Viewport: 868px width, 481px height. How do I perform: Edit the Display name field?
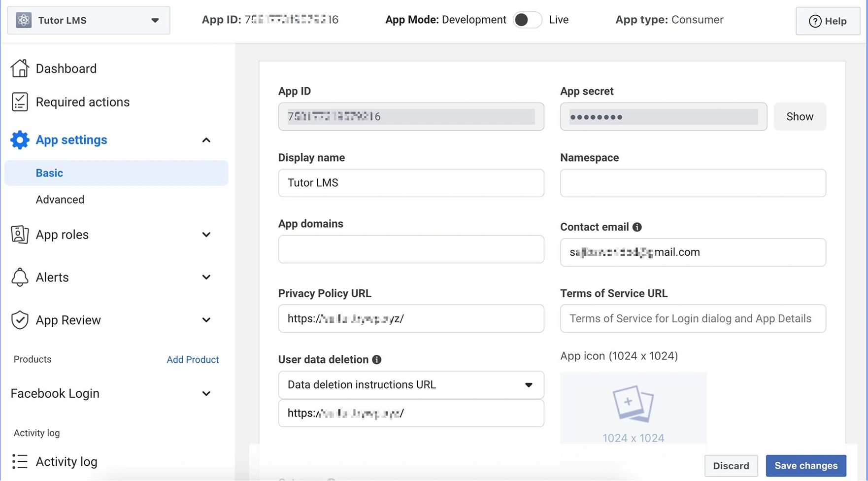(411, 183)
